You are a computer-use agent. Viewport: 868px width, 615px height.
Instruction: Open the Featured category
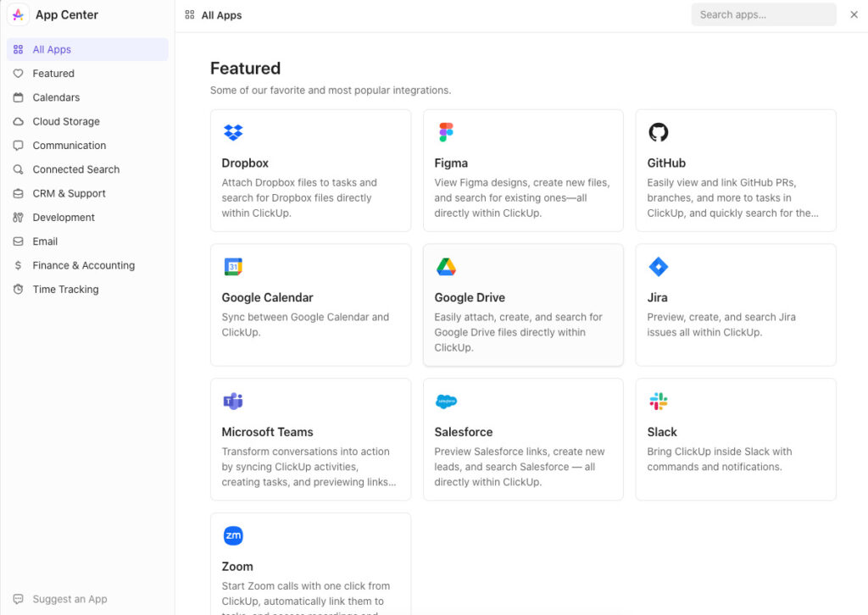pyautogui.click(x=87, y=73)
